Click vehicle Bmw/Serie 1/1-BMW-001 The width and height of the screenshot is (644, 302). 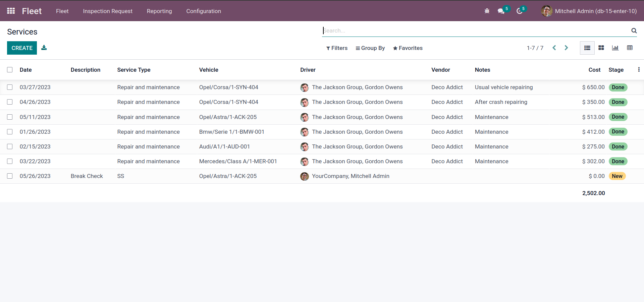[x=232, y=132]
